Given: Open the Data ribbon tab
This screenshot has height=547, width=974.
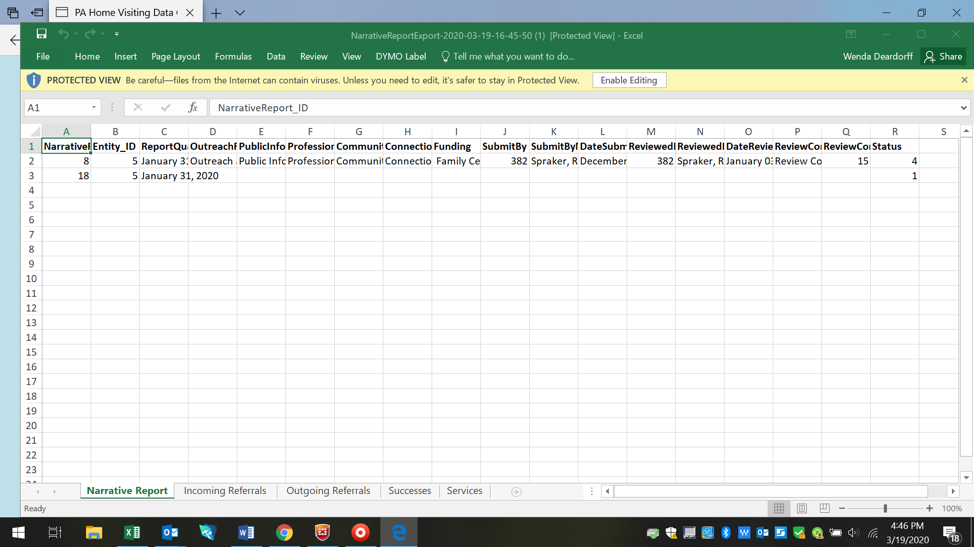Looking at the screenshot, I should pos(276,57).
